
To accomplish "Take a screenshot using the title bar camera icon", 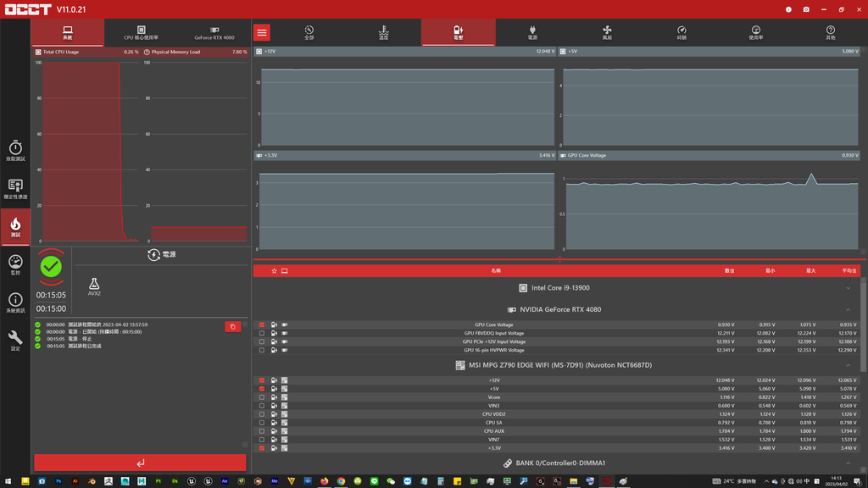I will pos(806,9).
